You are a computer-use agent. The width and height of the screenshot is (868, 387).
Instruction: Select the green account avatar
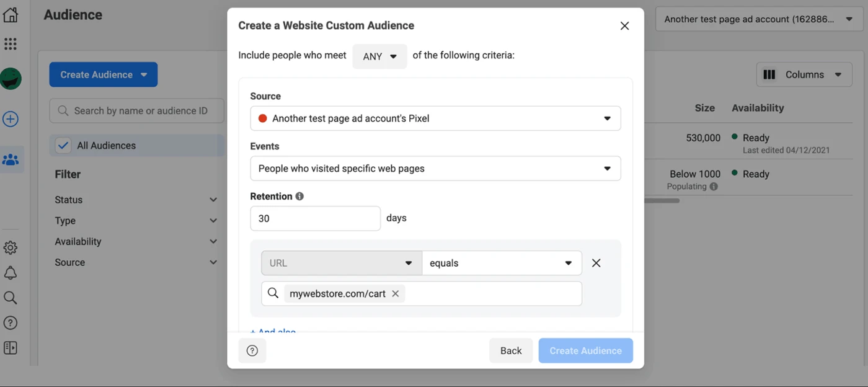pyautogui.click(x=11, y=79)
